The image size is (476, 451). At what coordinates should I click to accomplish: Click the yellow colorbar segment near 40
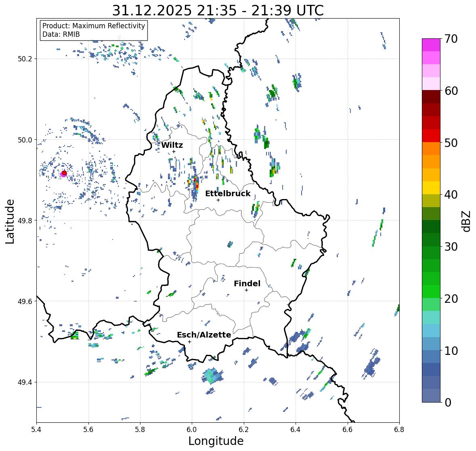pyautogui.click(x=431, y=188)
